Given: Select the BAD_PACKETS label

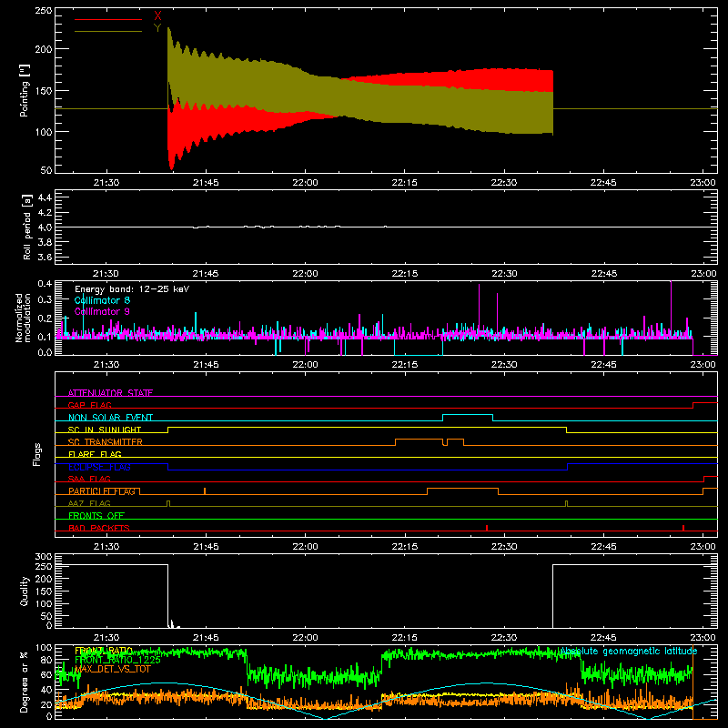Looking at the screenshot, I should (x=99, y=528).
